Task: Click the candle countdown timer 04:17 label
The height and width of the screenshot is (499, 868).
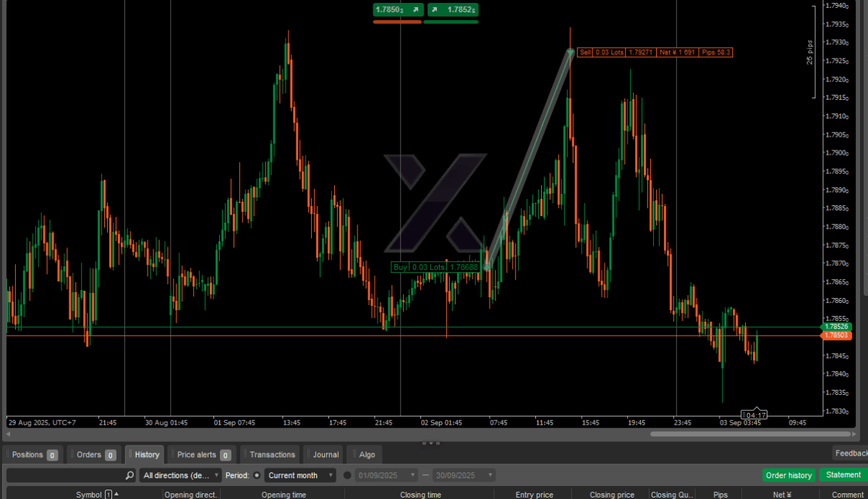Action: pyautogui.click(x=755, y=415)
